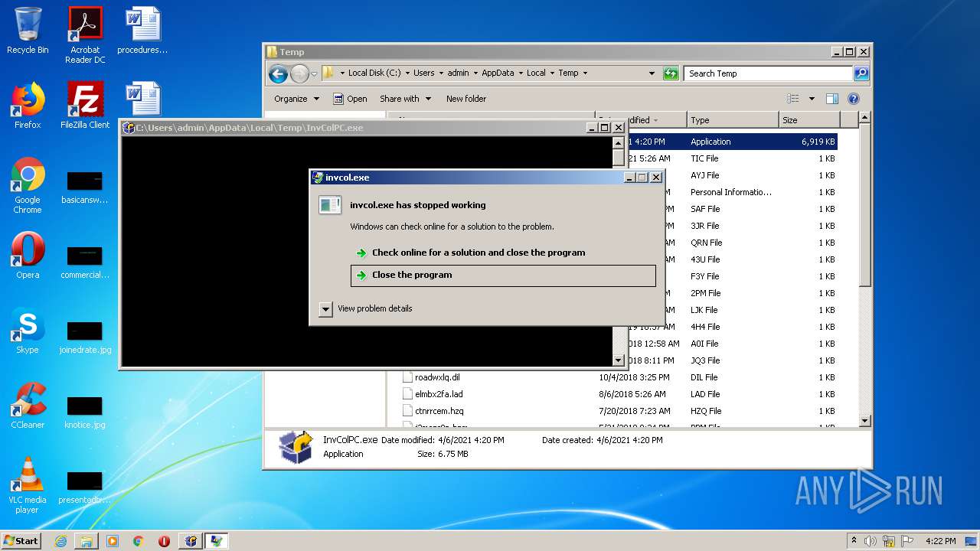Open Acrobat Reader DC desktop icon

click(x=85, y=35)
